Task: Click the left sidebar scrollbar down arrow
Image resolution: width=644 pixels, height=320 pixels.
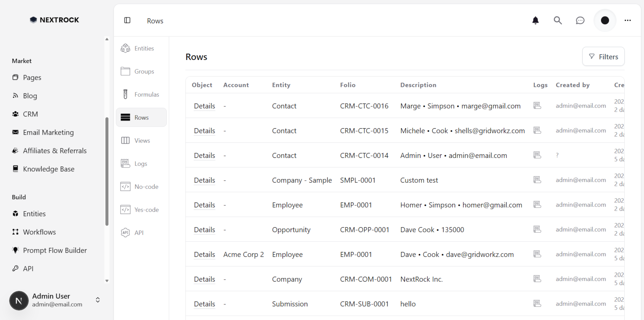Action: coord(107,281)
